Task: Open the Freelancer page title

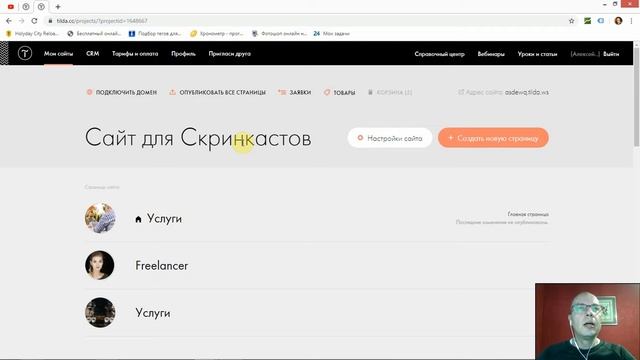Action: [x=162, y=266]
